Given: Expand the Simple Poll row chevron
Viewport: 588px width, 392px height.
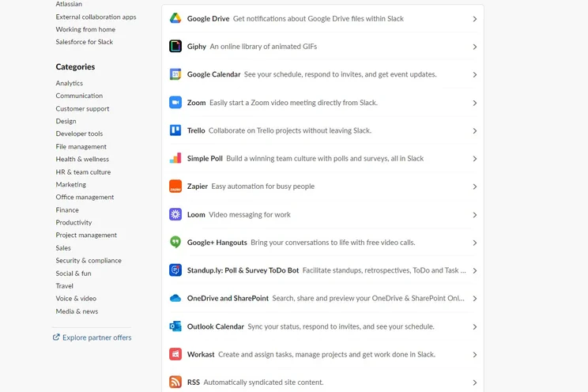Looking at the screenshot, I should click(x=475, y=159).
